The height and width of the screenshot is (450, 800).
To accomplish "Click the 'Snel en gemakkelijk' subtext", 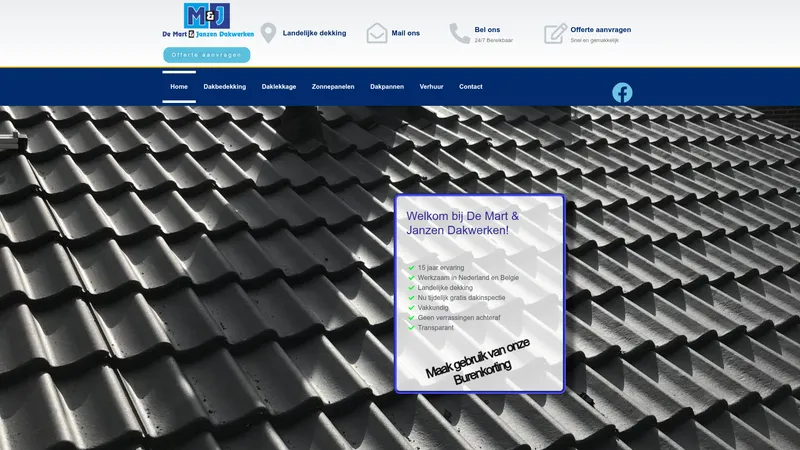I will pos(594,40).
